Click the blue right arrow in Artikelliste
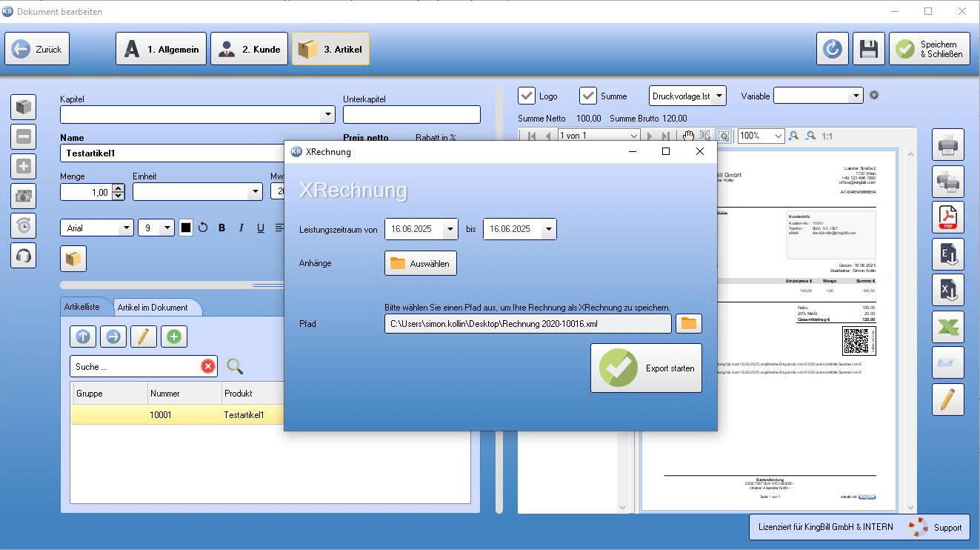The image size is (980, 550). click(x=113, y=337)
